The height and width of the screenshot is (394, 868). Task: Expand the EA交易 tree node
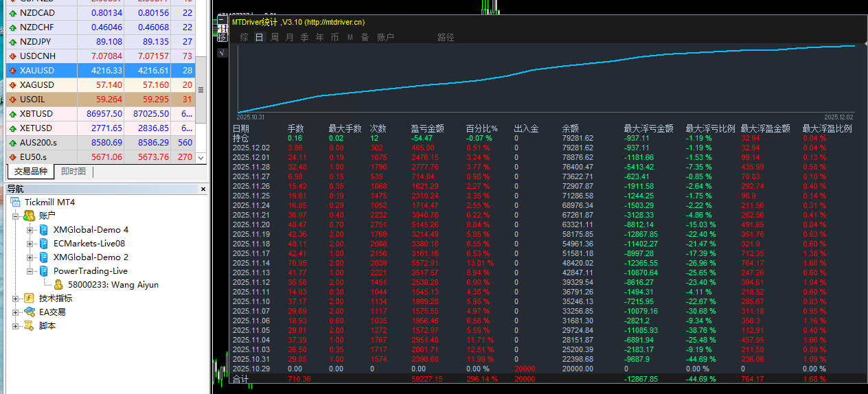coord(16,312)
